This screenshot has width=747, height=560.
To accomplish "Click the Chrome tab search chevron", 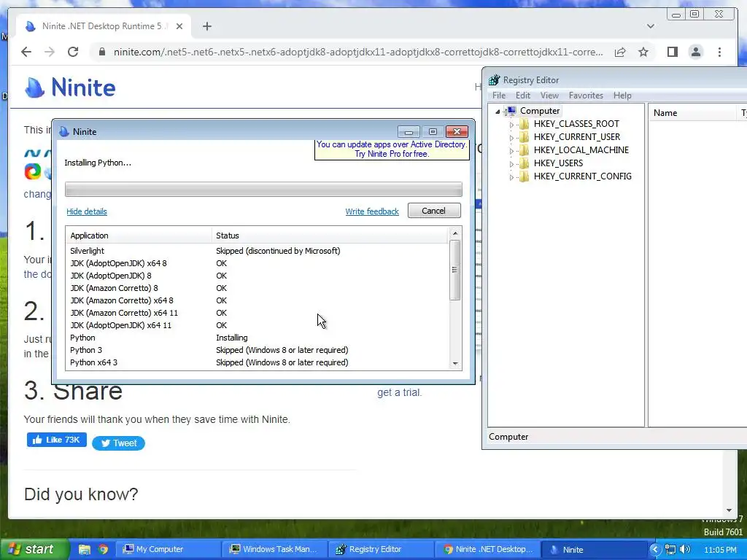I will tap(650, 26).
